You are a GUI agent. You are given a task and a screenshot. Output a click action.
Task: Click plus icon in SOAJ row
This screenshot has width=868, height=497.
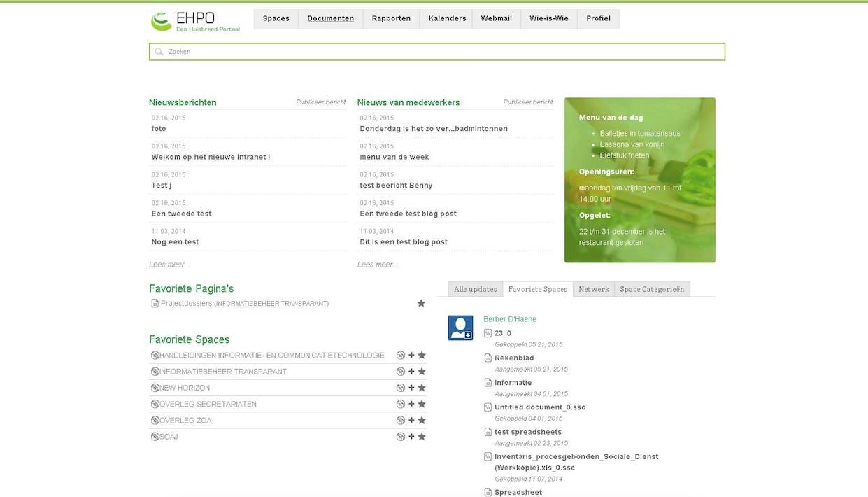click(411, 437)
